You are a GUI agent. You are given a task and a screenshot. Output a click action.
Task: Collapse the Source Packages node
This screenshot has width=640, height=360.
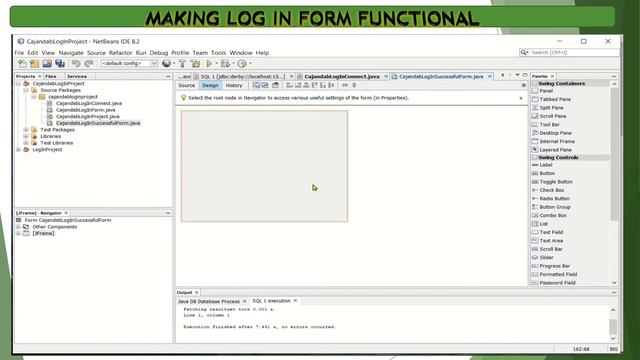coord(26,90)
